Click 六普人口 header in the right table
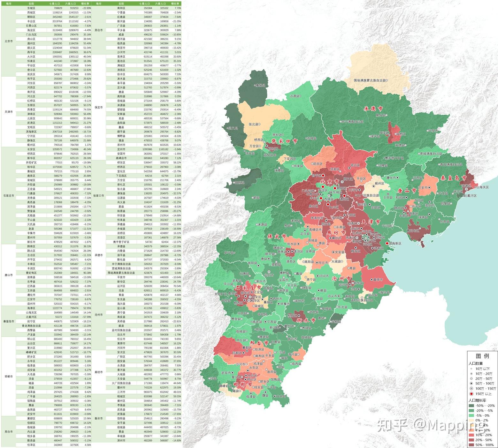 click(x=160, y=4)
